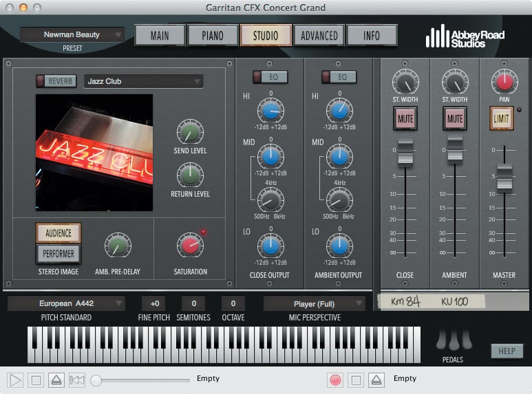Viewport: 532px width, 394px height.
Task: Click the Jazz Club reverb thumbnail image
Action: click(x=94, y=153)
